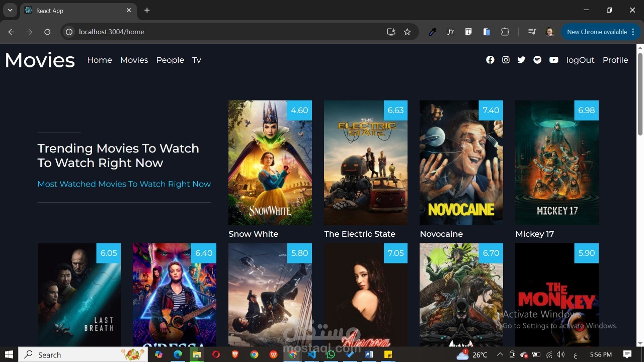Viewport: 644px width, 362px height.
Task: Launch Microsoft Edge from the taskbar
Action: [178, 354]
